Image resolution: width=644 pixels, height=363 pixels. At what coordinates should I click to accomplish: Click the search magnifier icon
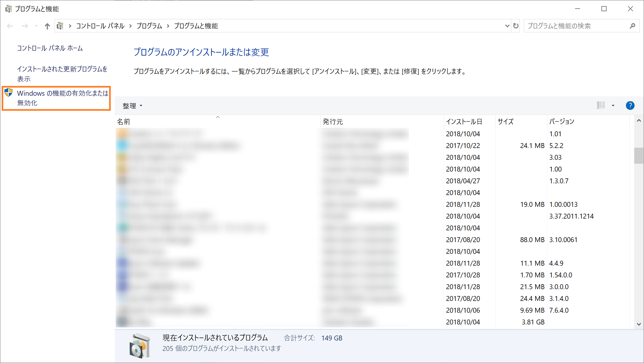point(633,26)
